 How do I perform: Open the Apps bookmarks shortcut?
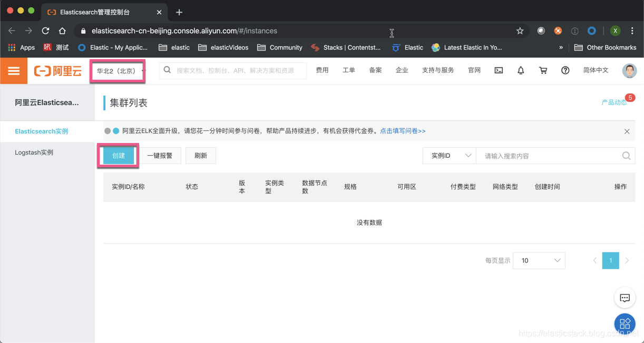[x=21, y=47]
